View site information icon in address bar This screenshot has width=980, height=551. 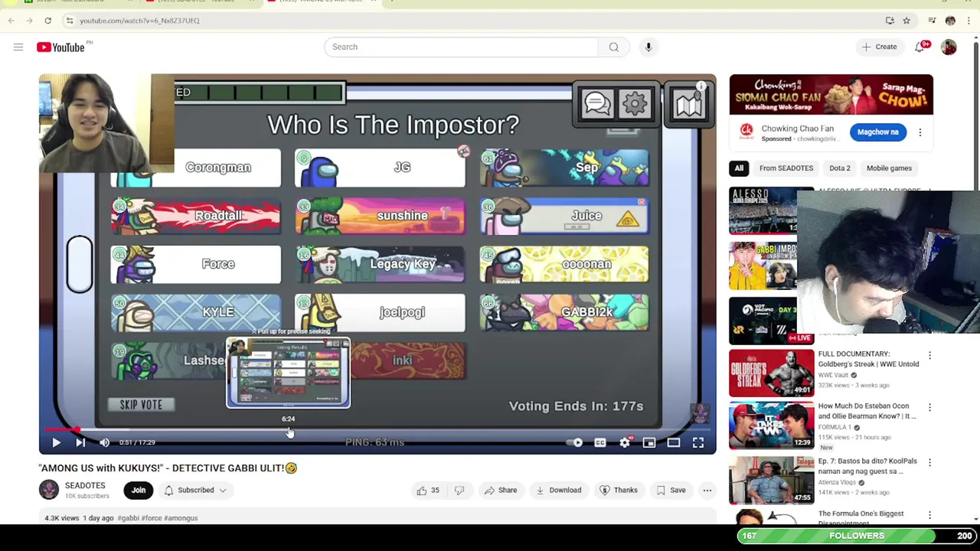[69, 21]
